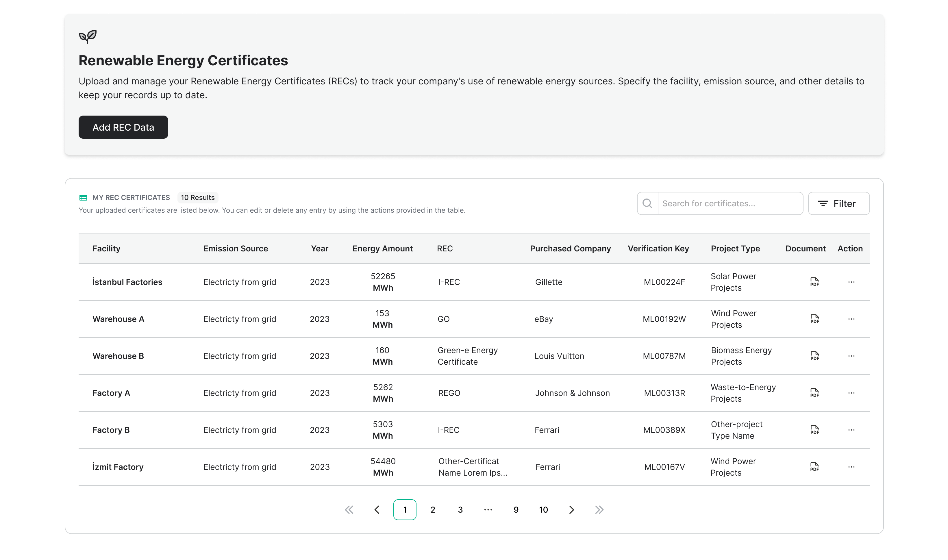The width and height of the screenshot is (948, 560).
Task: Go to previous page arrow
Action: (377, 510)
